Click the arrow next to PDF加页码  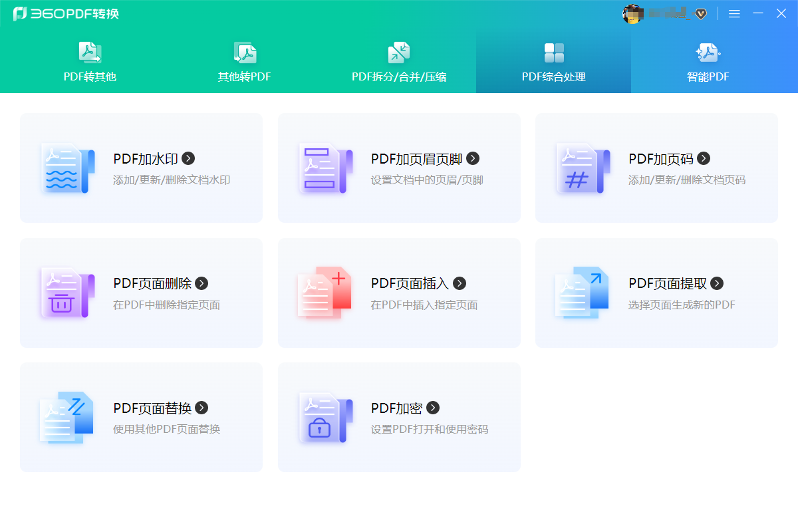click(704, 158)
